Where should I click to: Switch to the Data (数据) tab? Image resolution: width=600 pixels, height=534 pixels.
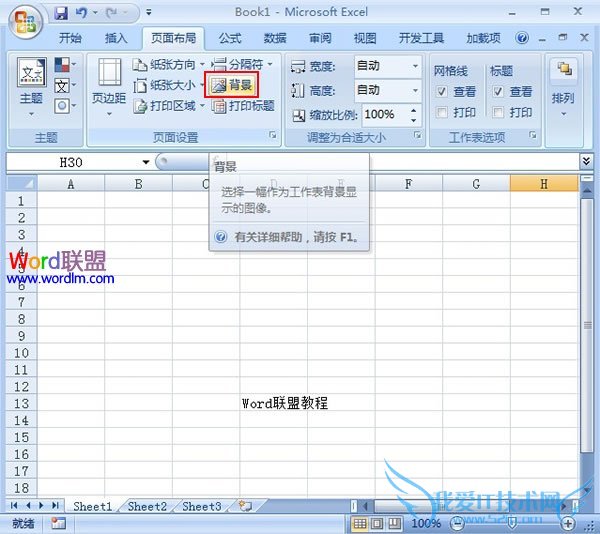point(275,38)
